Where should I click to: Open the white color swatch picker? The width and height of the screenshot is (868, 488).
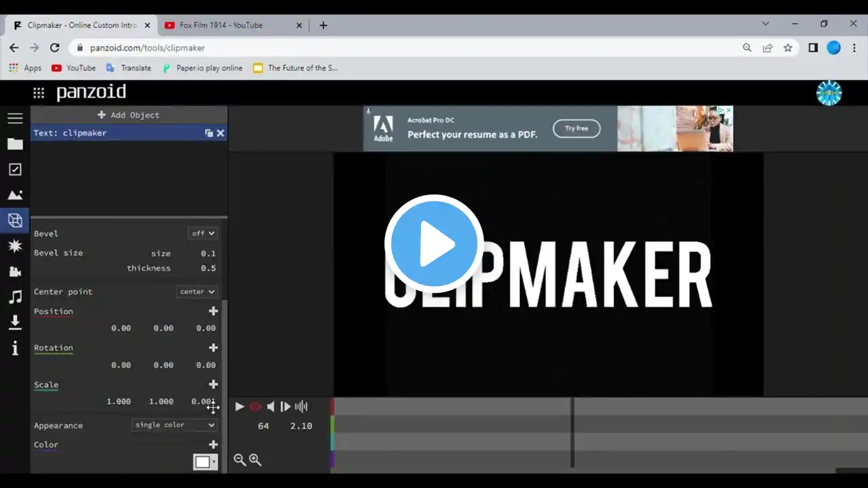205,462
